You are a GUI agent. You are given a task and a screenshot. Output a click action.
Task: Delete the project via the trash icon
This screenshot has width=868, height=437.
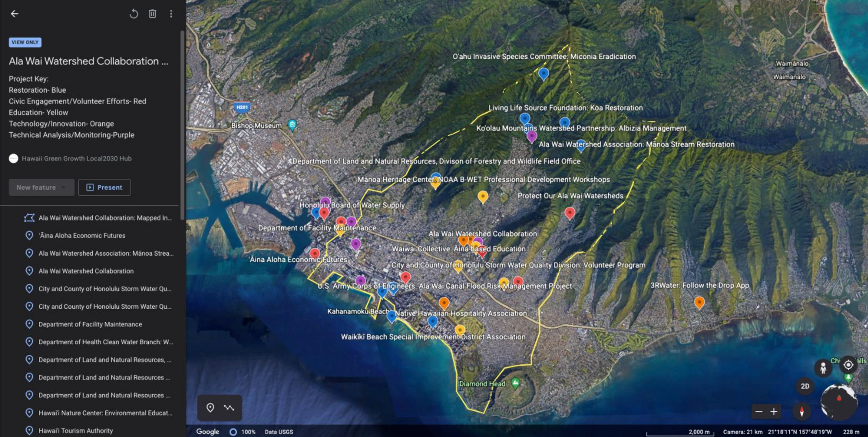[152, 14]
